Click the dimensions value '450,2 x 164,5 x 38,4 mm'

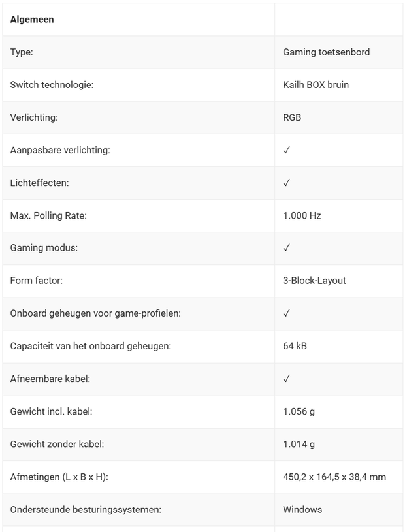coord(334,477)
